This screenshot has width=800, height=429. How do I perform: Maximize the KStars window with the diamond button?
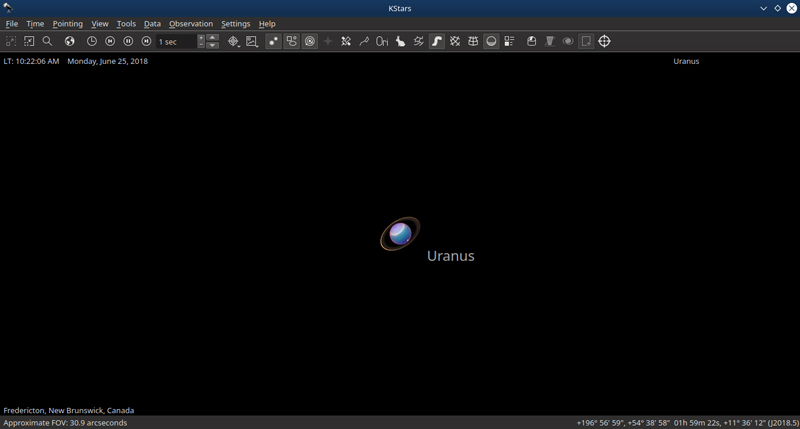click(x=778, y=8)
